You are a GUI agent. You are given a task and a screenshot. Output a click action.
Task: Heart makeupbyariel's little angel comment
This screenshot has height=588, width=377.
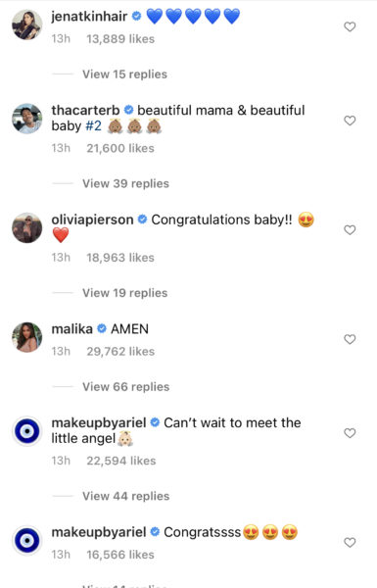pyautogui.click(x=350, y=433)
